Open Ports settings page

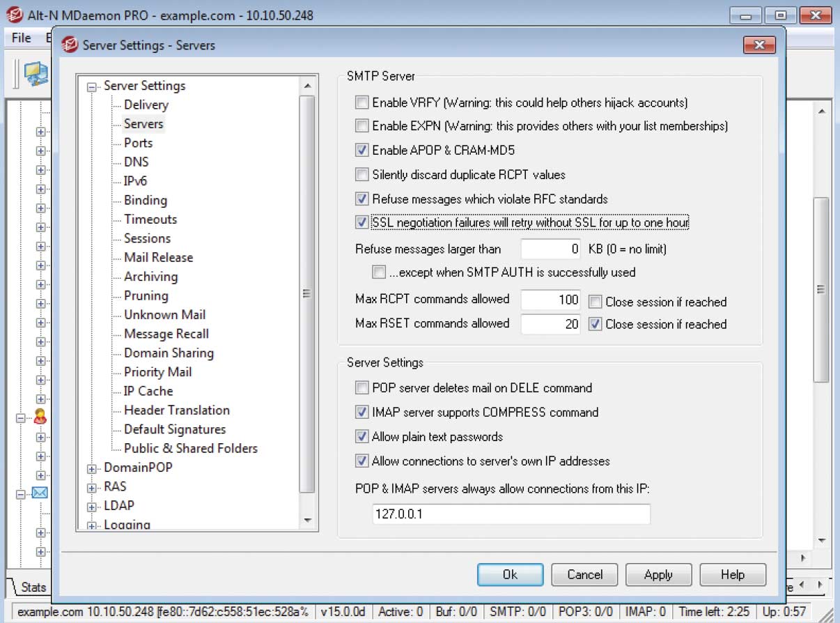[138, 143]
